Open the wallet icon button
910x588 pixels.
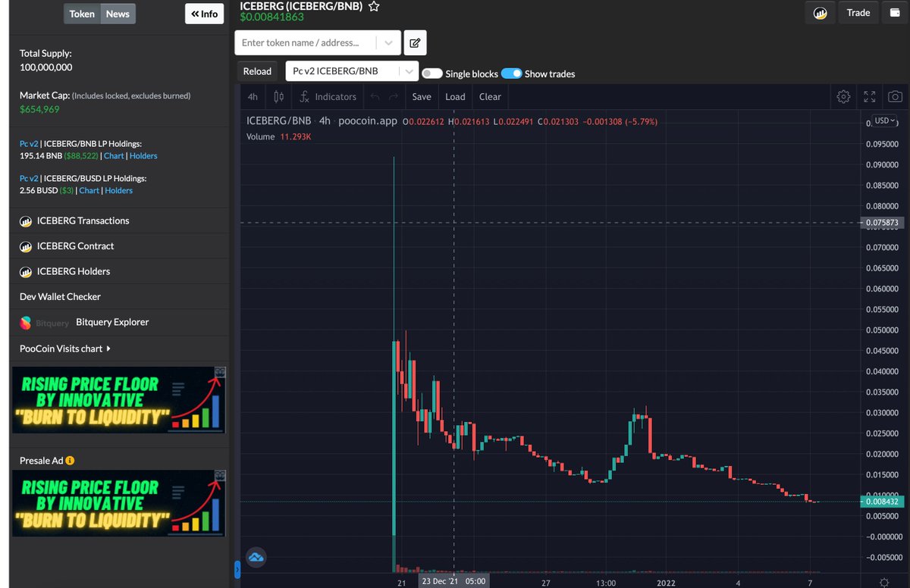895,13
